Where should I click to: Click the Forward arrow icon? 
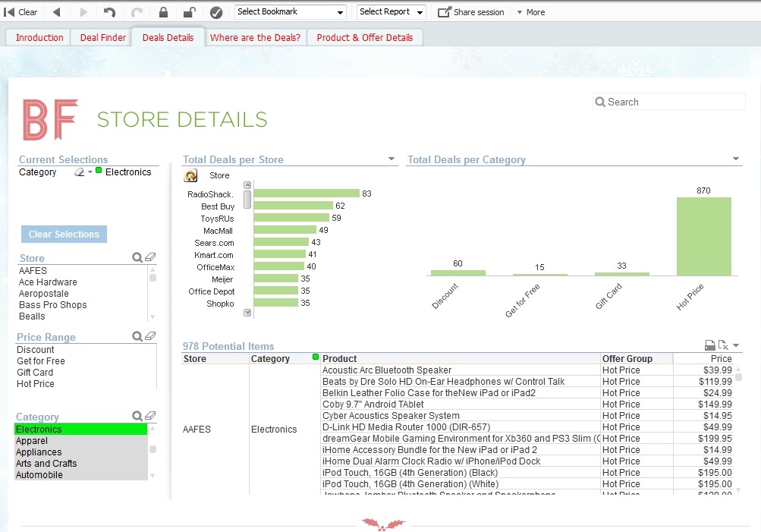[x=83, y=12]
